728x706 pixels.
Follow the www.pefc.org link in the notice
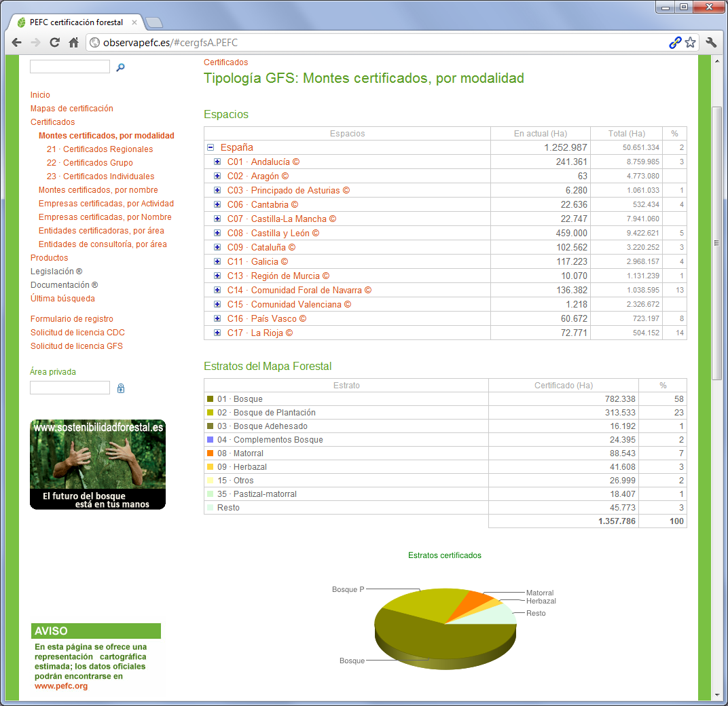click(x=61, y=686)
